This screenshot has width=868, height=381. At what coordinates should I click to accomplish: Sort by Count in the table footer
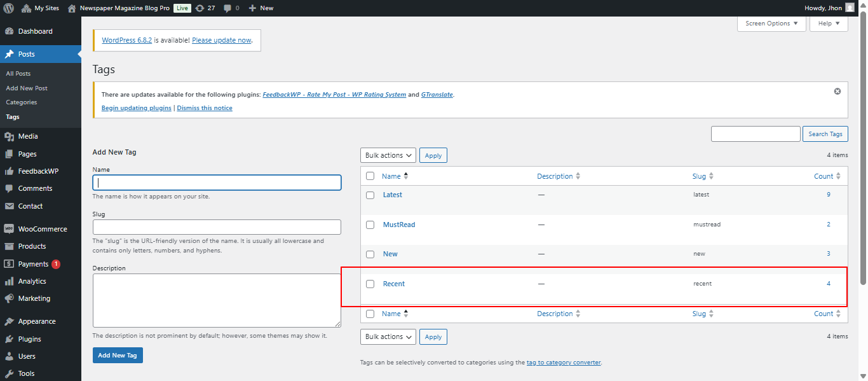pos(827,314)
